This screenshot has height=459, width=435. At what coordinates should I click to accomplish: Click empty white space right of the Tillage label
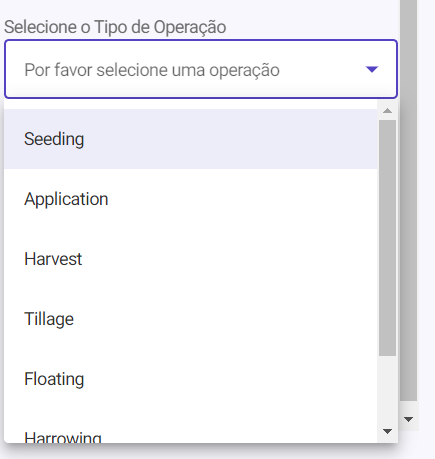[225, 319]
